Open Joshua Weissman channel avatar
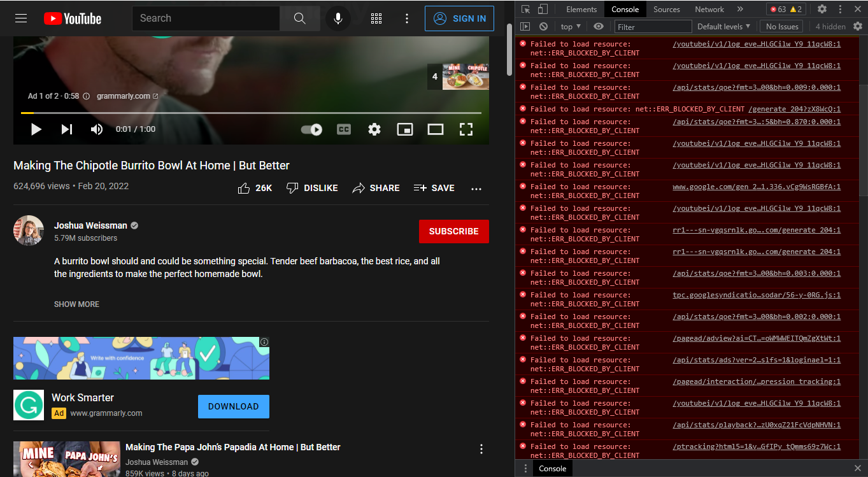 click(29, 231)
